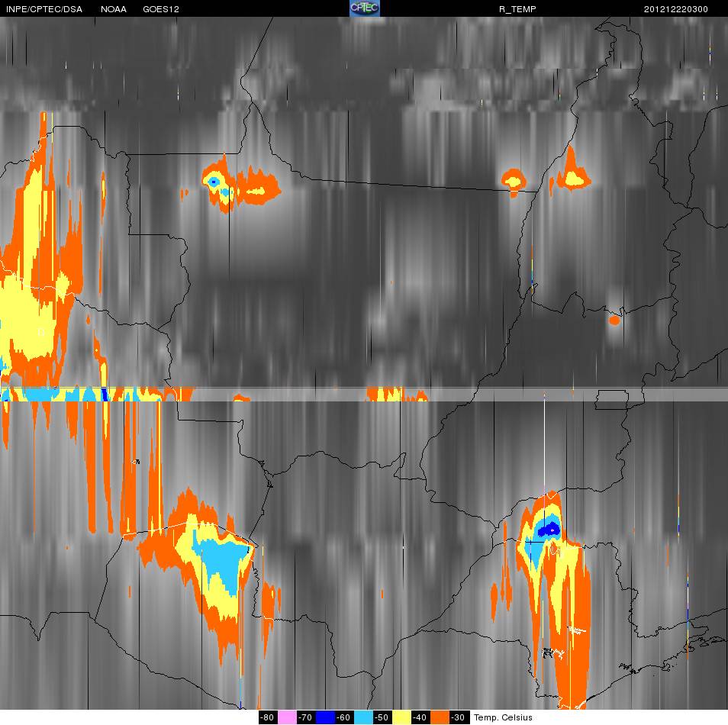Click the Temp. Celsius legend caption
This screenshot has width=728, height=725.
point(503,717)
